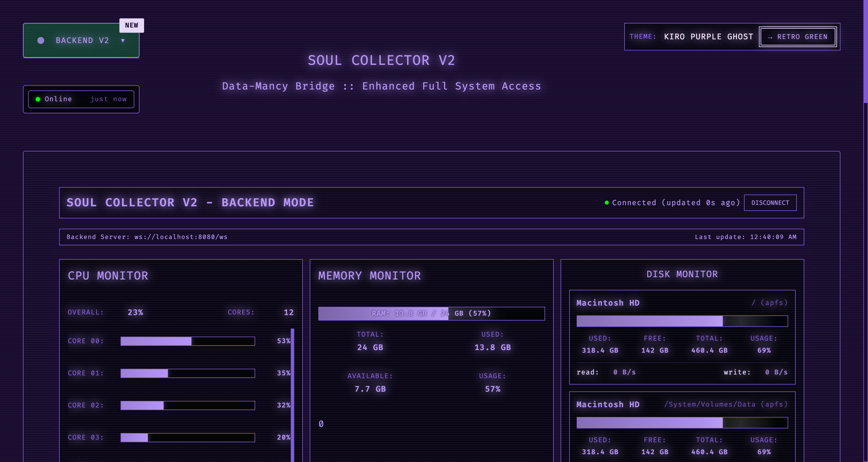
Task: Click the NEW badge label
Action: (131, 25)
